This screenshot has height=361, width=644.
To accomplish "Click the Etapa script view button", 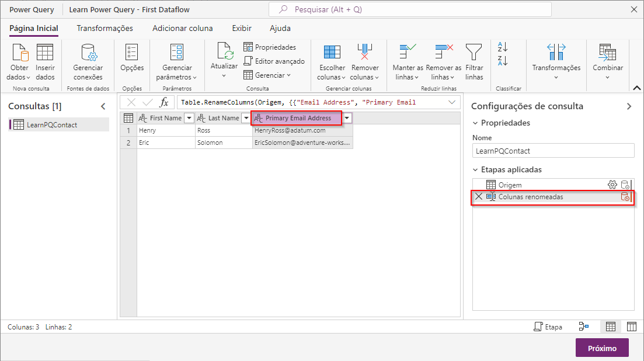I will coord(548,327).
